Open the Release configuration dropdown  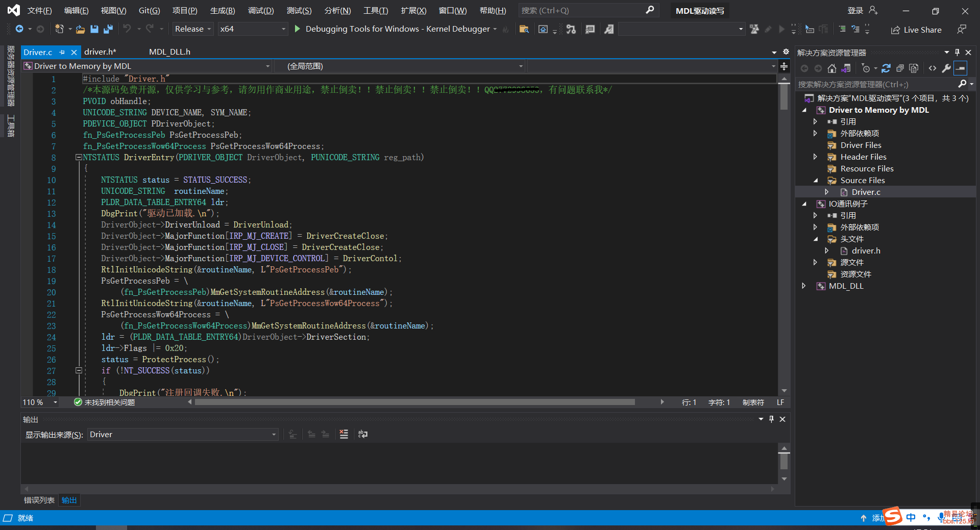pos(192,29)
